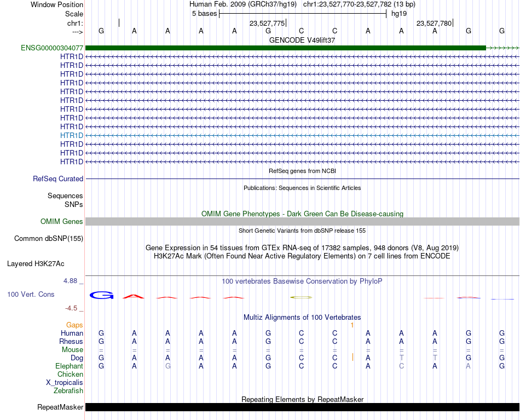This screenshot has height=420, width=520.
Task: Click the Window Position track label
Action: pos(57,4)
